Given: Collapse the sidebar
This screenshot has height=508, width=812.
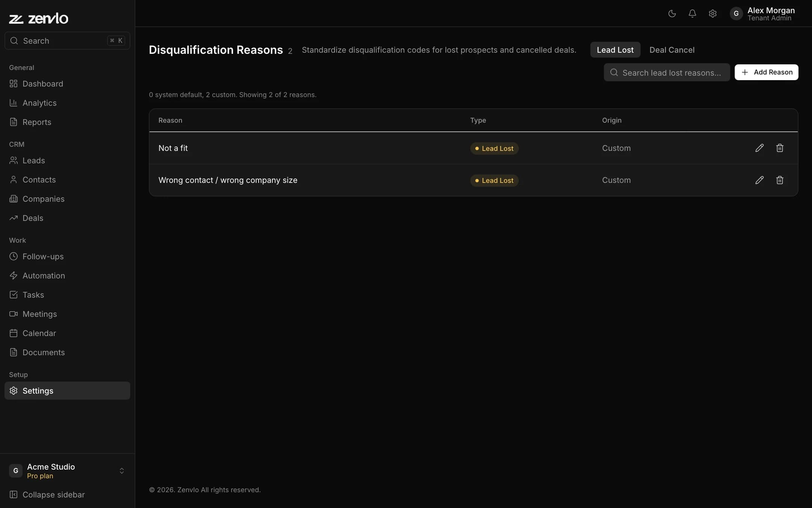Looking at the screenshot, I should [67, 494].
